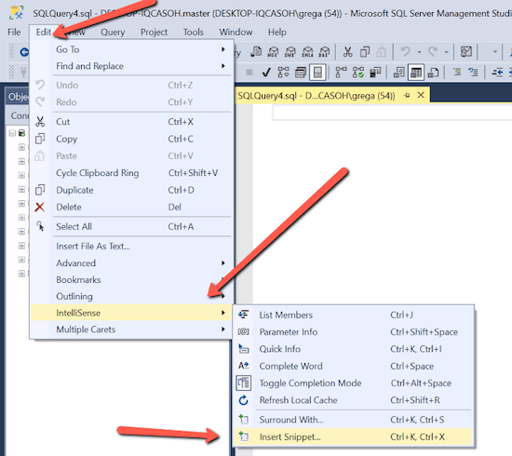Toggle IntelliSense Enabled button in toolbar
512x456 pixels.
point(318,72)
